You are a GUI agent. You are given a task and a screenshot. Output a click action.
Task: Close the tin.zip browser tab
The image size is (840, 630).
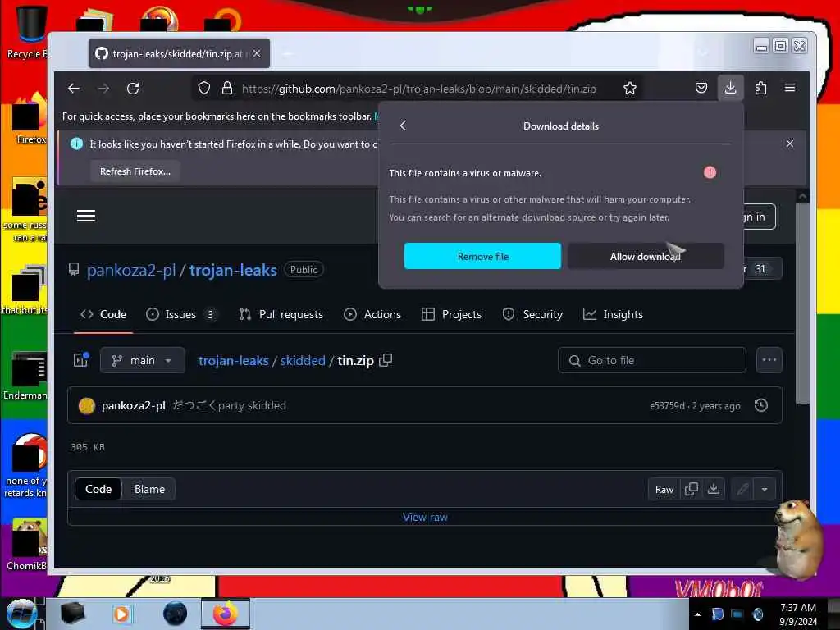pyautogui.click(x=257, y=53)
